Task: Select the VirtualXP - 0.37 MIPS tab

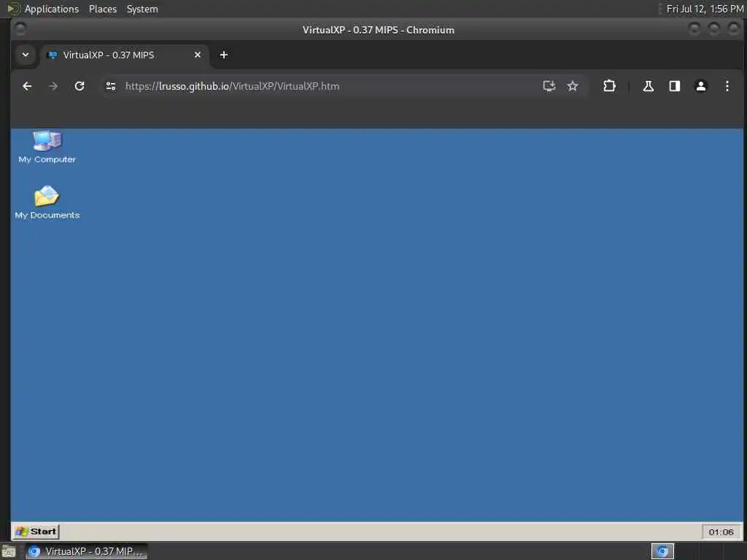Action: (125, 55)
